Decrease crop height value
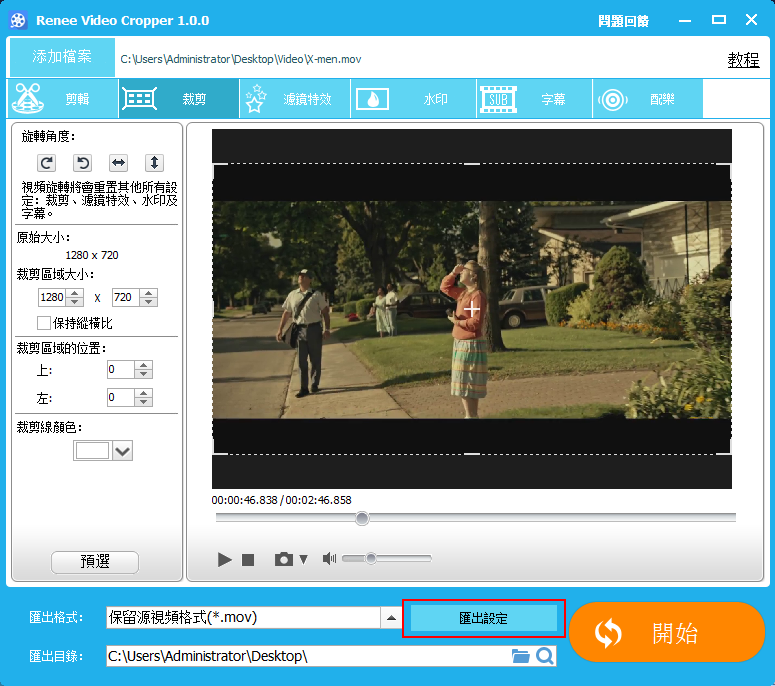 (x=148, y=301)
